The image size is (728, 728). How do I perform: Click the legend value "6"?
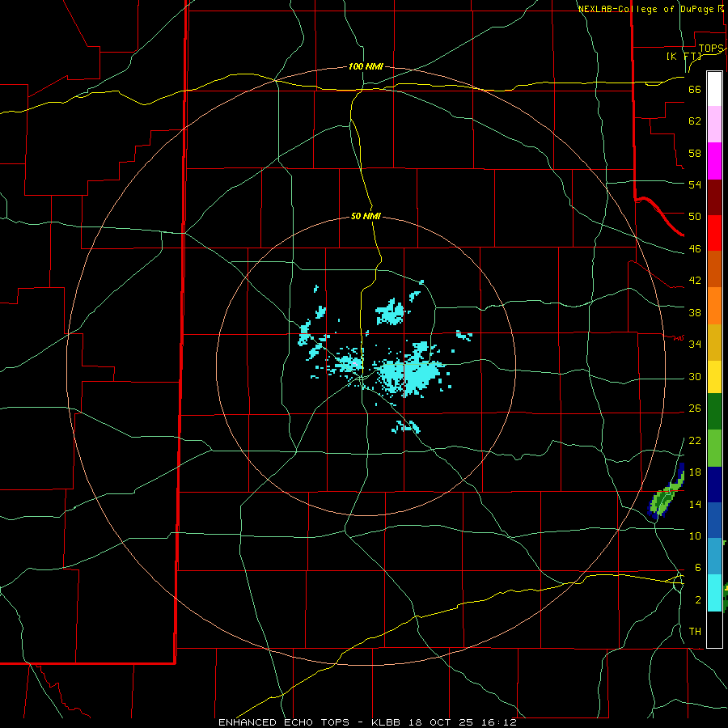(x=697, y=567)
